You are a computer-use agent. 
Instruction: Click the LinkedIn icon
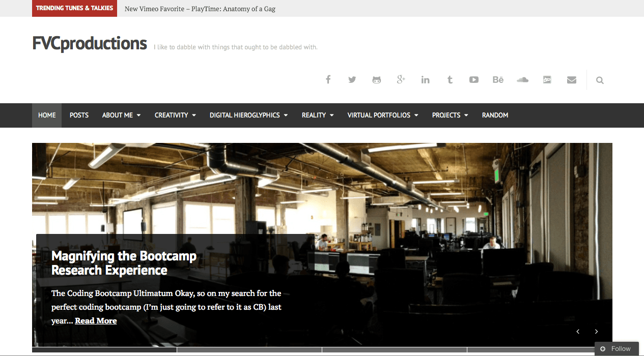pyautogui.click(x=425, y=79)
